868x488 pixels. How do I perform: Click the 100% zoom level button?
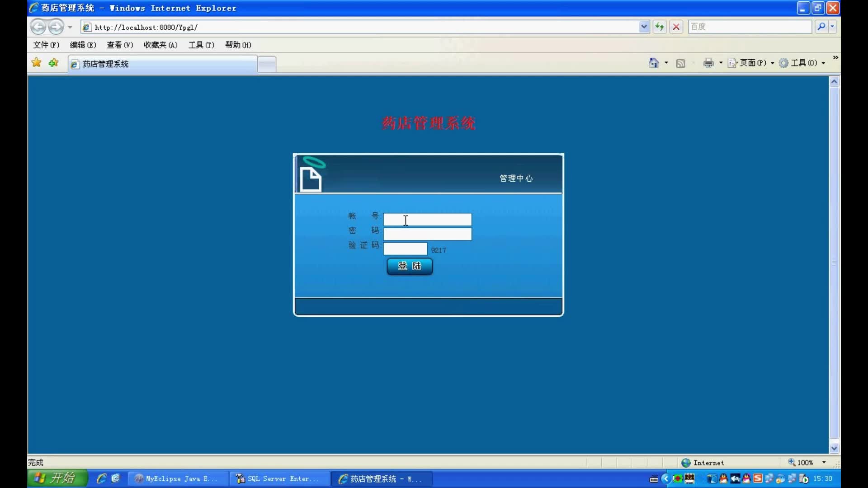801,463
